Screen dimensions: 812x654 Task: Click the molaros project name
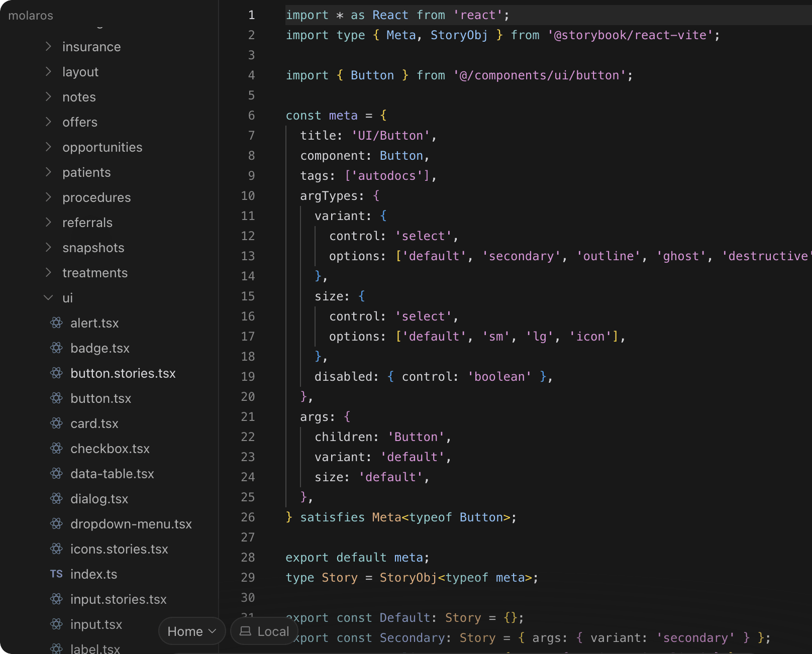[x=31, y=16]
